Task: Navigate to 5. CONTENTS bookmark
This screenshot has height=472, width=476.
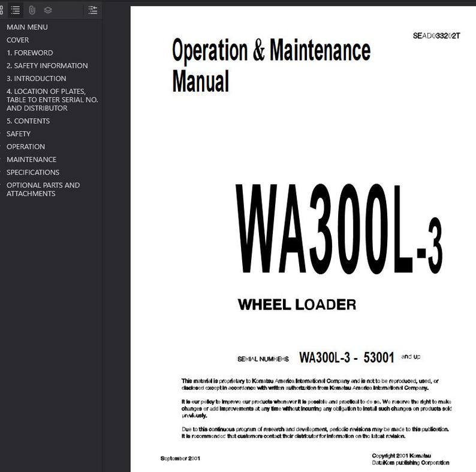Action: tap(28, 121)
